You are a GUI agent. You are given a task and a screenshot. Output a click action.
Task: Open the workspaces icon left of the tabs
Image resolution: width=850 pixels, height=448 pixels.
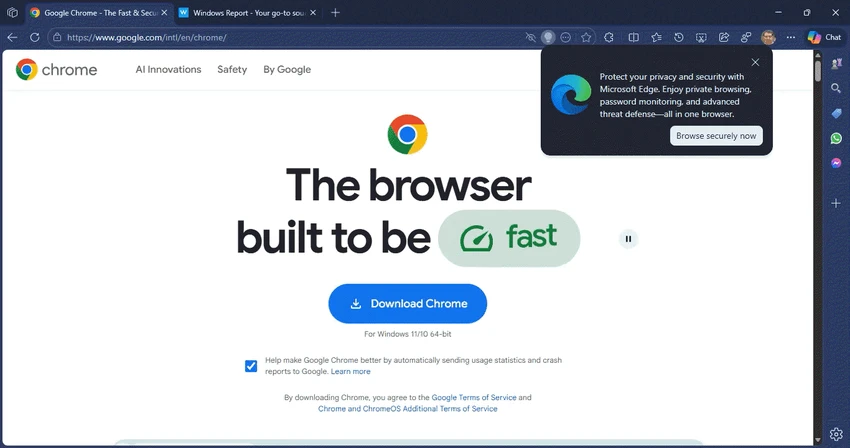tap(12, 12)
